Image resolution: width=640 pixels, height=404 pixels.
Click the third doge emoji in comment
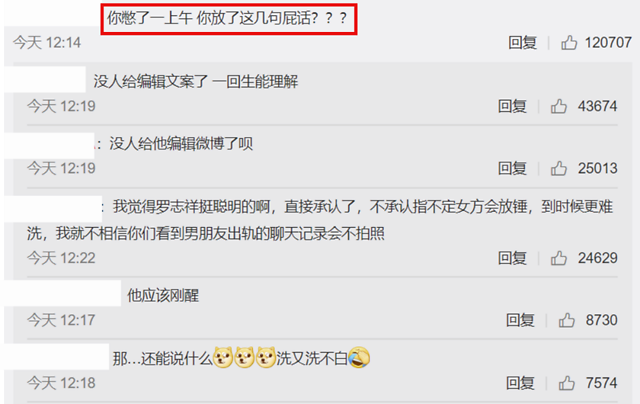[266, 357]
